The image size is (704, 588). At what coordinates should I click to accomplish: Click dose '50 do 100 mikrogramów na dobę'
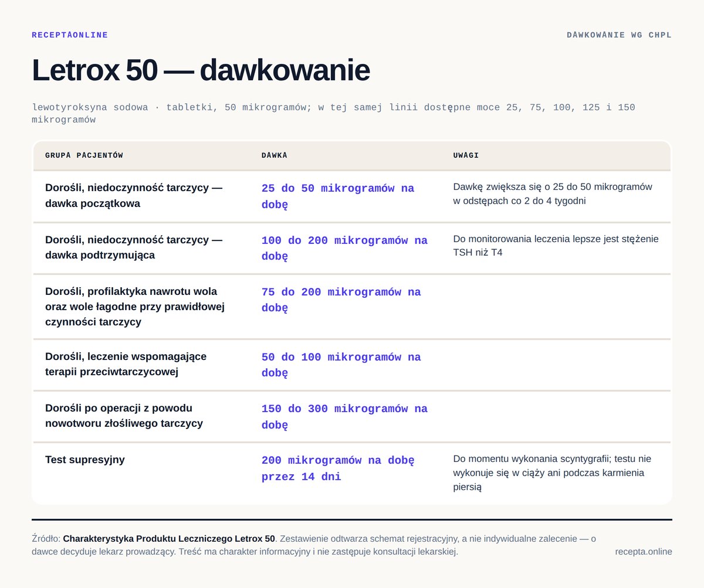tap(341, 365)
